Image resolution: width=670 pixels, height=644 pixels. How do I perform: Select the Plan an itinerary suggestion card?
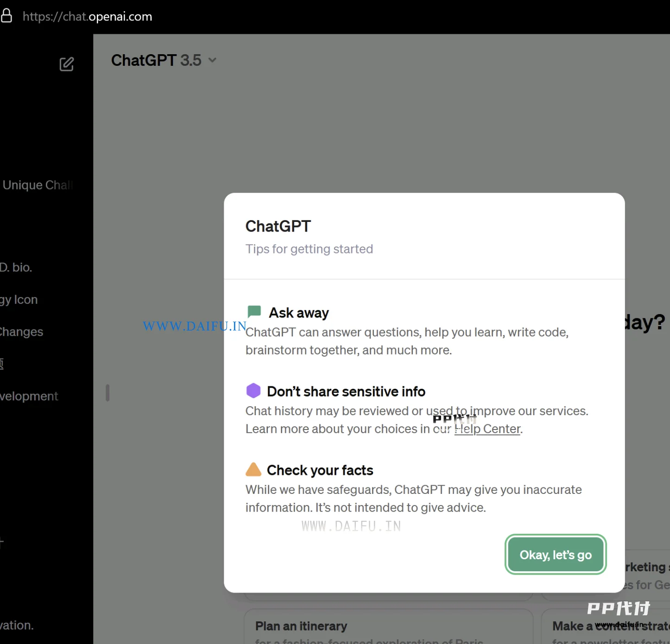point(388,626)
